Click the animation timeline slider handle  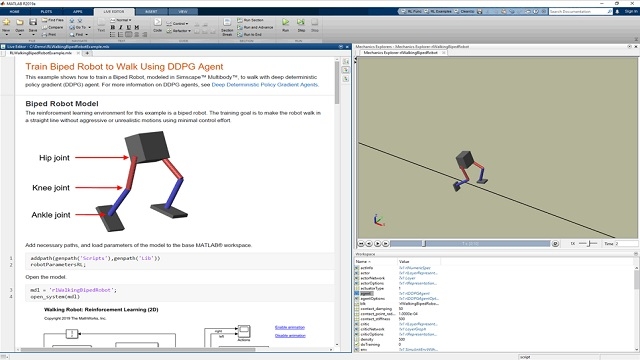pos(424,243)
